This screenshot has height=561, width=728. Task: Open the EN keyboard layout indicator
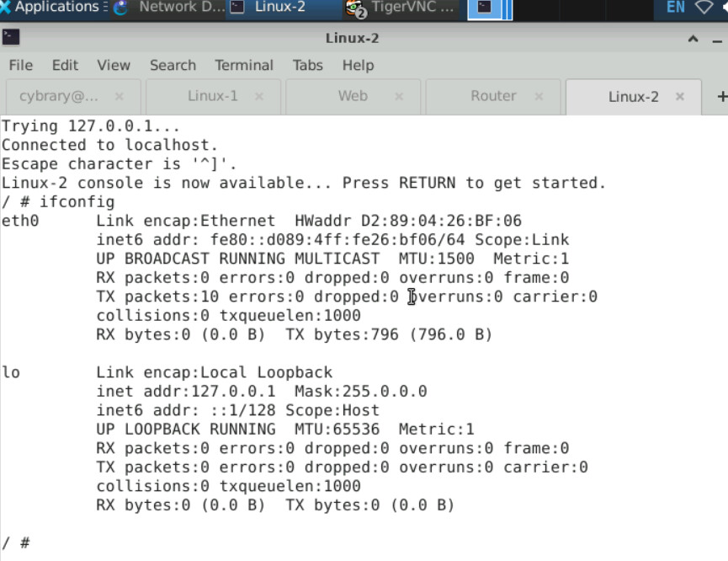(675, 8)
